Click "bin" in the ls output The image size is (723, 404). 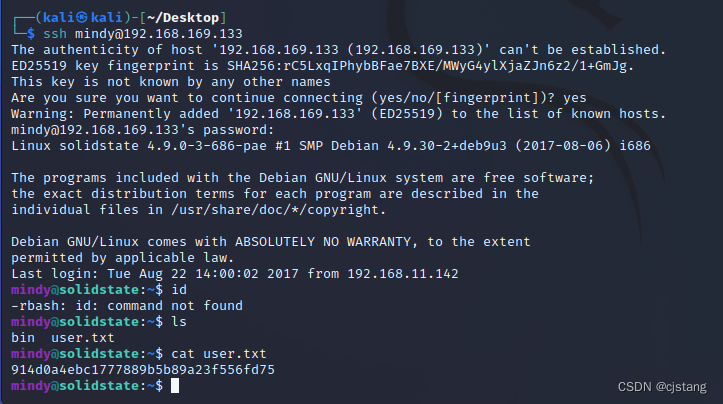pos(22,338)
